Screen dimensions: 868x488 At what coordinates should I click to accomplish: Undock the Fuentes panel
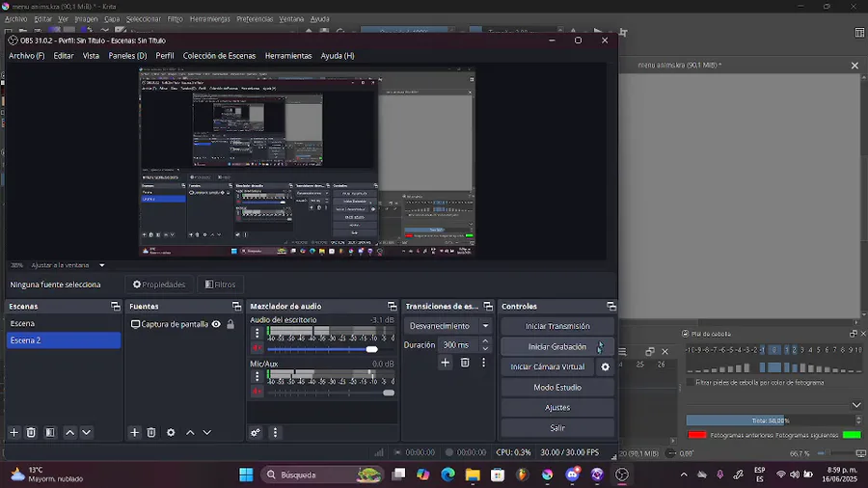point(236,306)
